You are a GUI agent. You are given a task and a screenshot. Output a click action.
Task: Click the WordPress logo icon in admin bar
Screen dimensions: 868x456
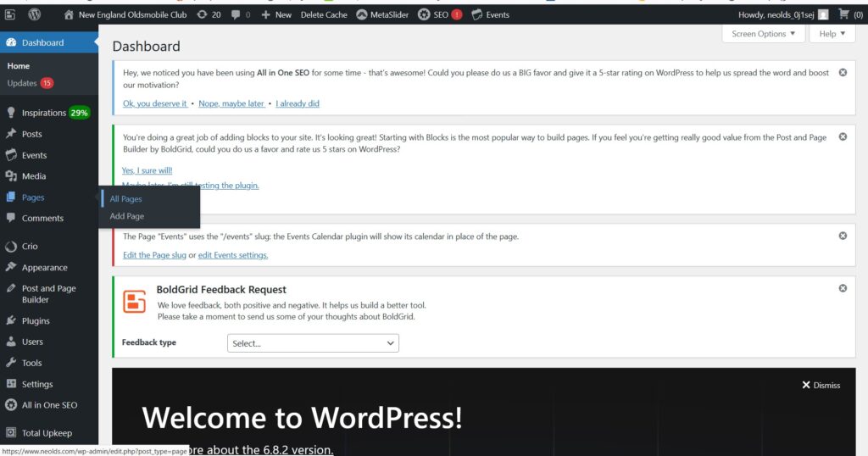tap(34, 14)
